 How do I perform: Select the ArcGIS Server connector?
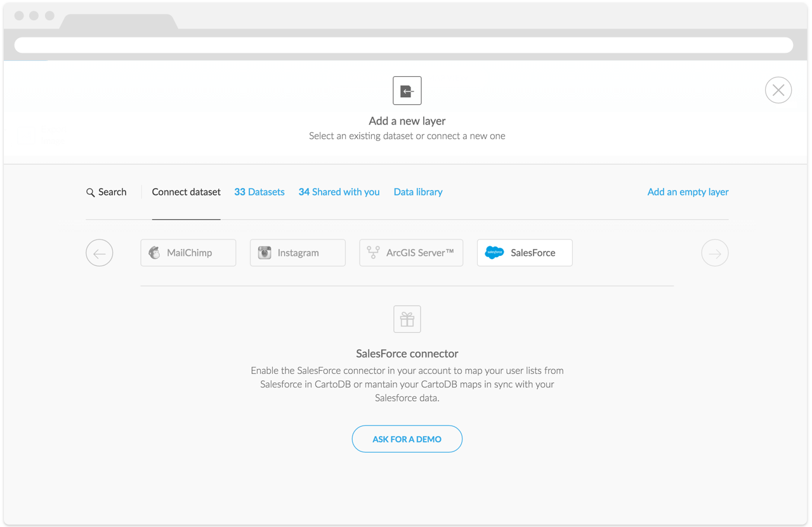(x=411, y=253)
